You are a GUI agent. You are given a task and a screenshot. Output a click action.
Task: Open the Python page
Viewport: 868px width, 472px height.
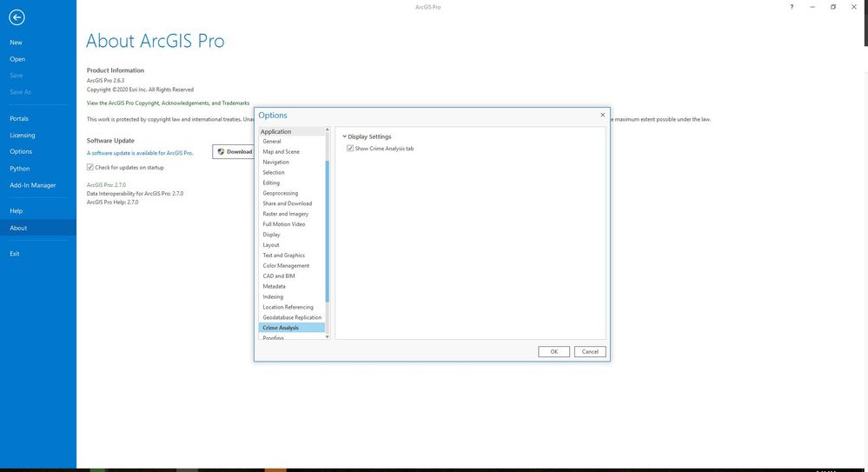click(19, 169)
